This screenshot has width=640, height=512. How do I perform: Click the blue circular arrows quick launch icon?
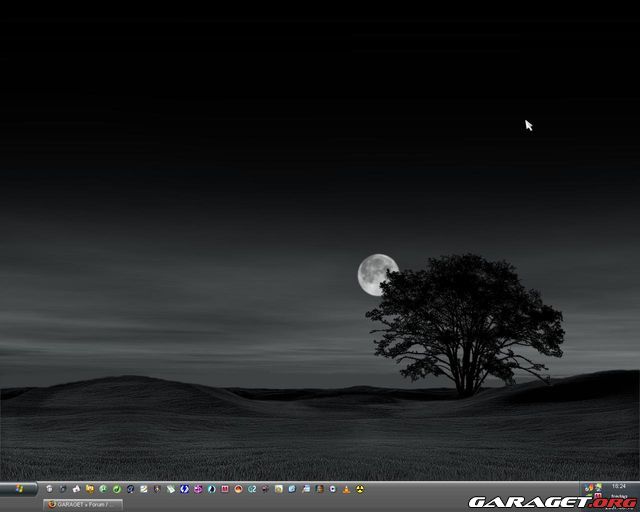point(184,489)
